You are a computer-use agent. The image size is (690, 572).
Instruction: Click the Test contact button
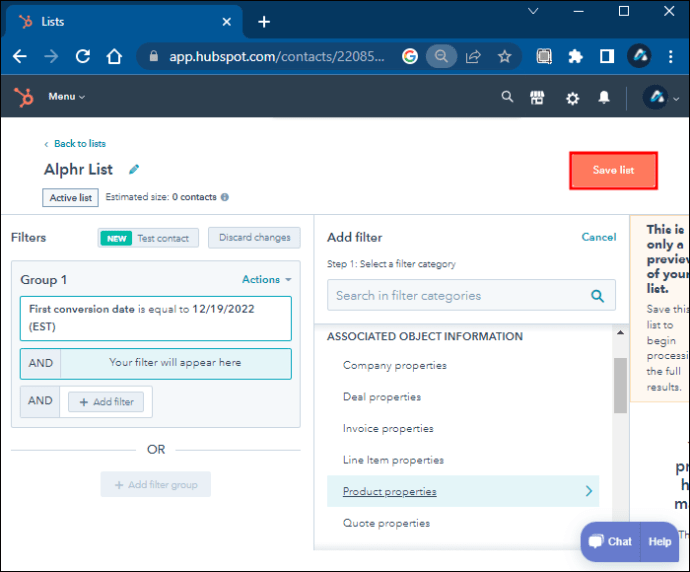pyautogui.click(x=148, y=238)
